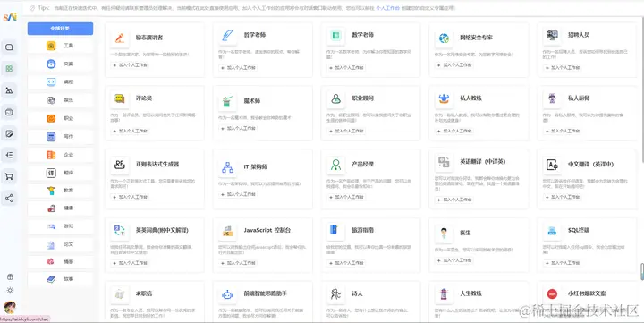Viewport: 644px width, 323px height.
Task: Click the JavaScript 控制台 JS icon
Action: coord(227,231)
